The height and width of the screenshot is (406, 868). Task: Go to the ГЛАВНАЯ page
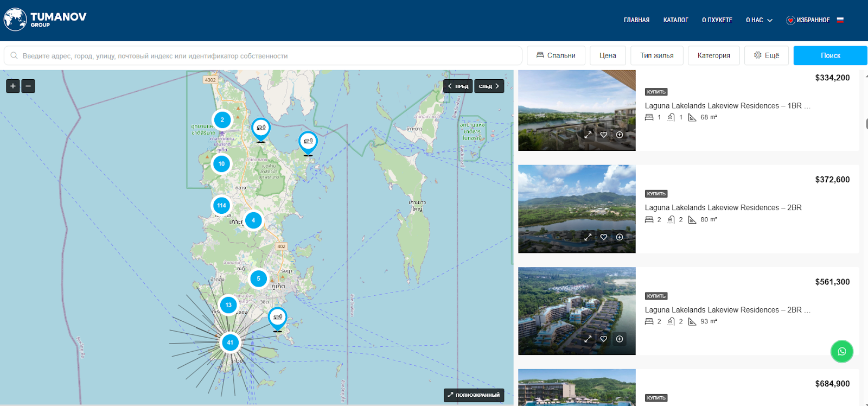[636, 20]
